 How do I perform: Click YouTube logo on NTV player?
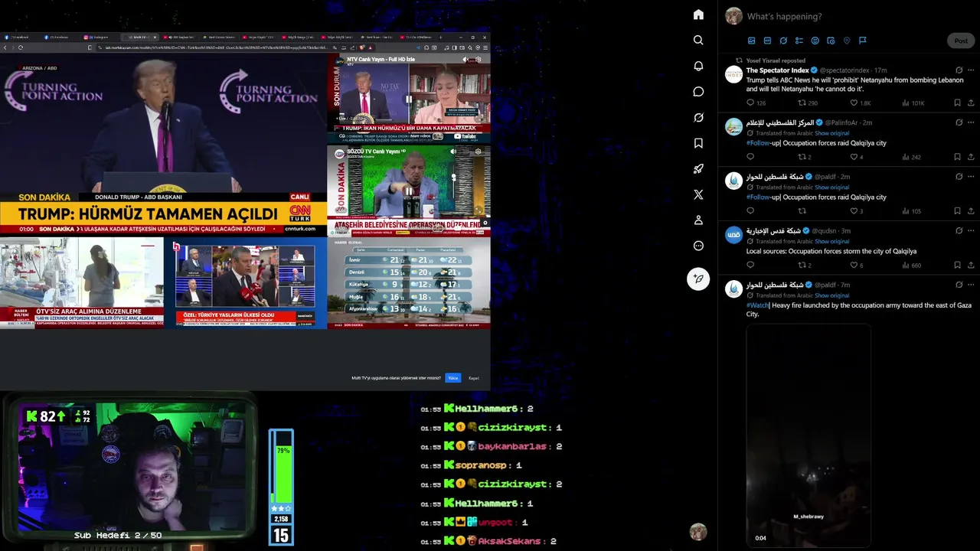465,136
